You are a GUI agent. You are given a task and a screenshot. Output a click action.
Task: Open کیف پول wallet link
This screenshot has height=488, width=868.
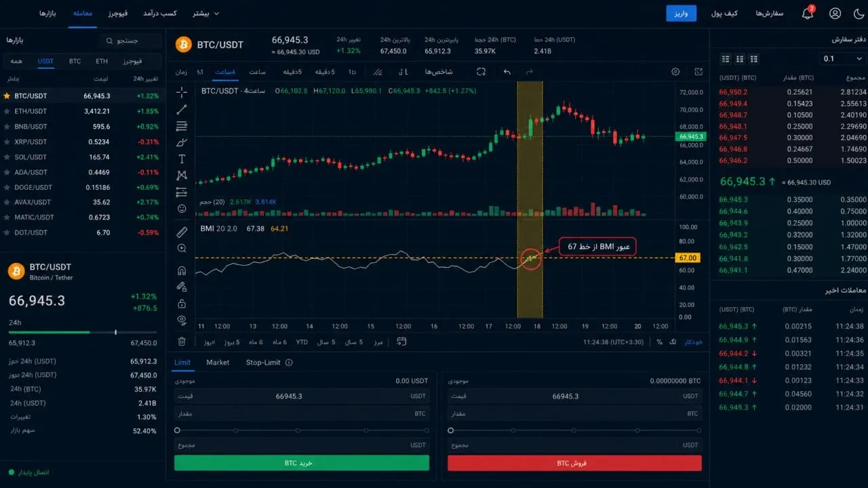pos(724,14)
